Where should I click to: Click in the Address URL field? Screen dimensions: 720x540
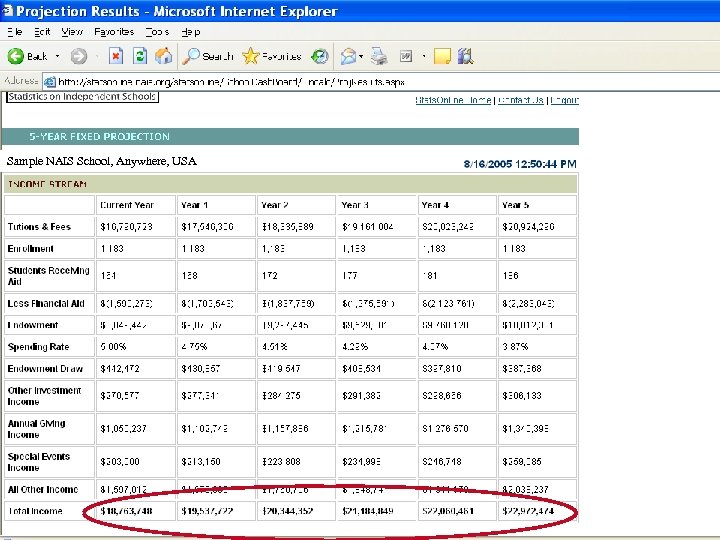(x=381, y=82)
